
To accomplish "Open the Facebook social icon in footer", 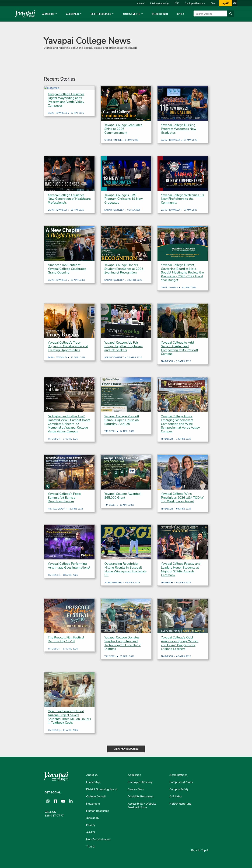I will coord(55,801).
